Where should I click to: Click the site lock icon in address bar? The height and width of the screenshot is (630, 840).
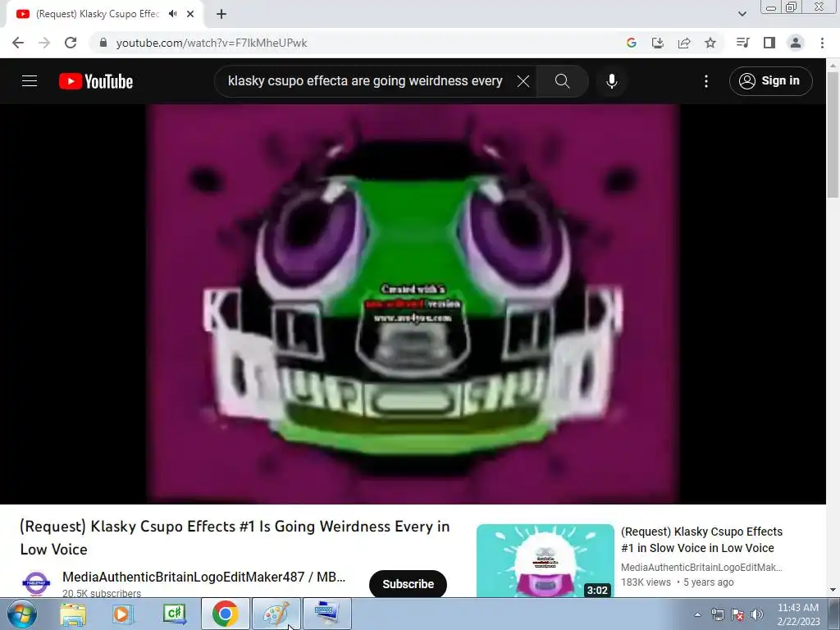pyautogui.click(x=103, y=43)
